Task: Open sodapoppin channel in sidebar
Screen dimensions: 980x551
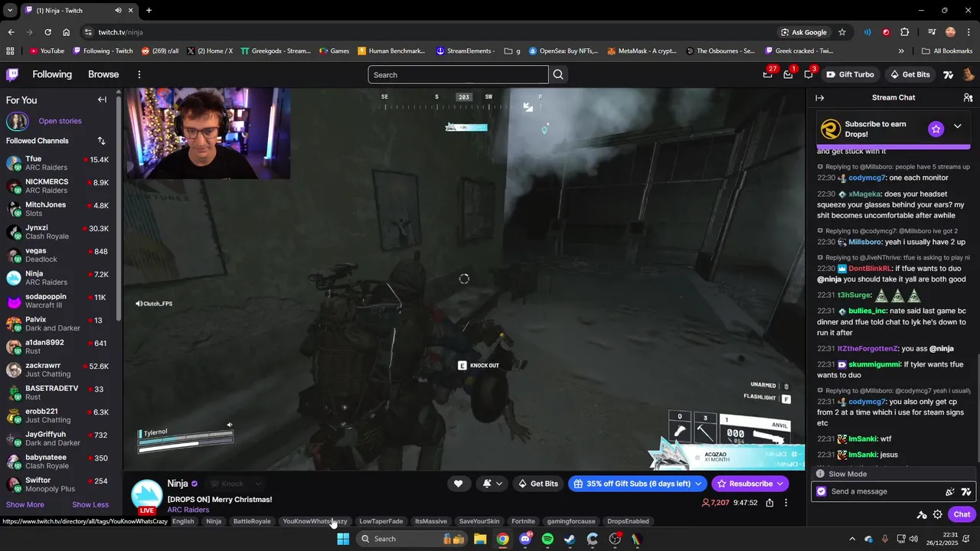Action: pos(58,302)
